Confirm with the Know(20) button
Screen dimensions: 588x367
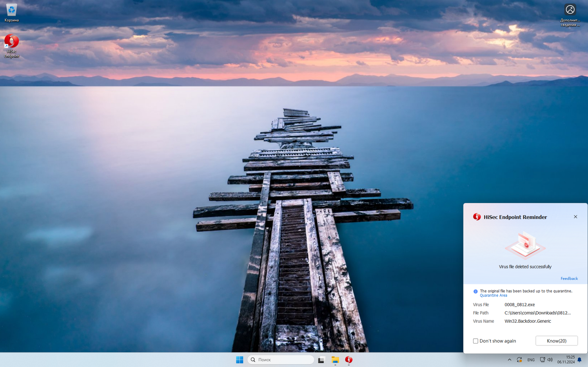557,341
